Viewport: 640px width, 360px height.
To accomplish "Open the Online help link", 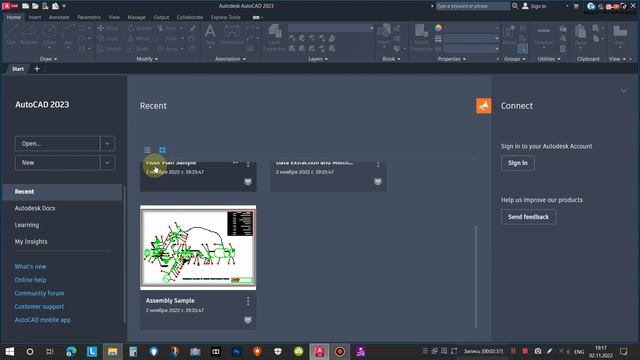I will (30, 280).
